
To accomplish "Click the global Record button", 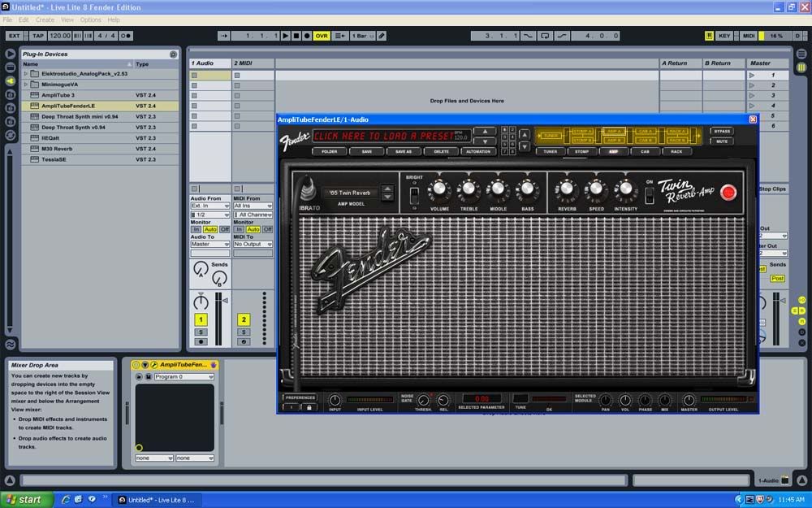I will (x=307, y=36).
